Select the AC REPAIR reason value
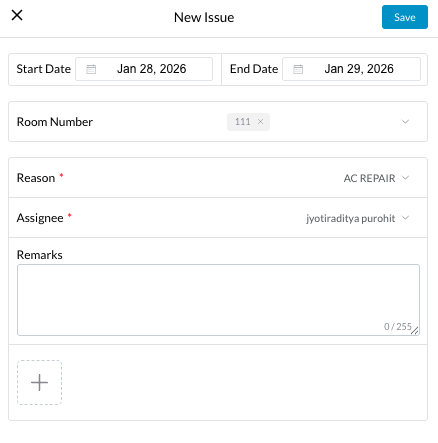The width and height of the screenshot is (438, 443). pos(369,178)
